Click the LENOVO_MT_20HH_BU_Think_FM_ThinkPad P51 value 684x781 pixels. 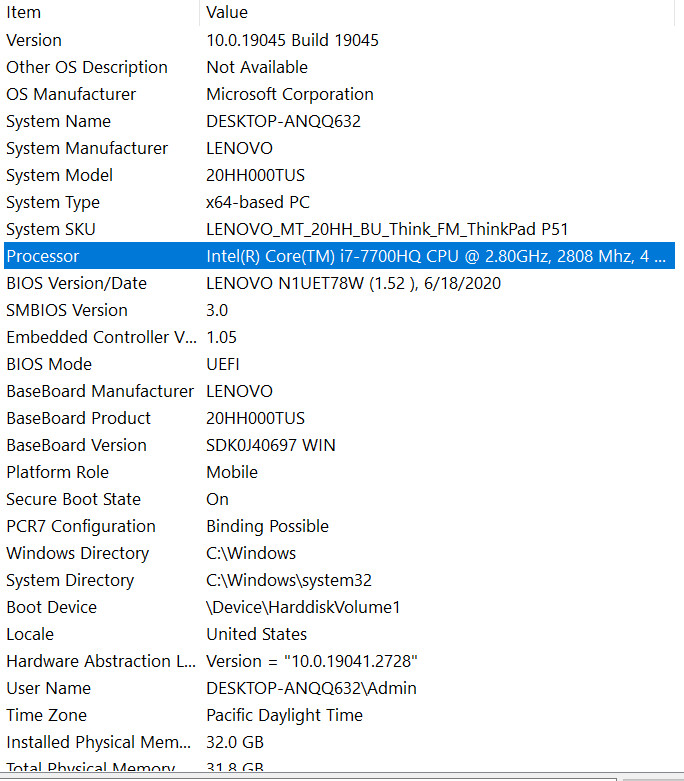[x=387, y=229]
